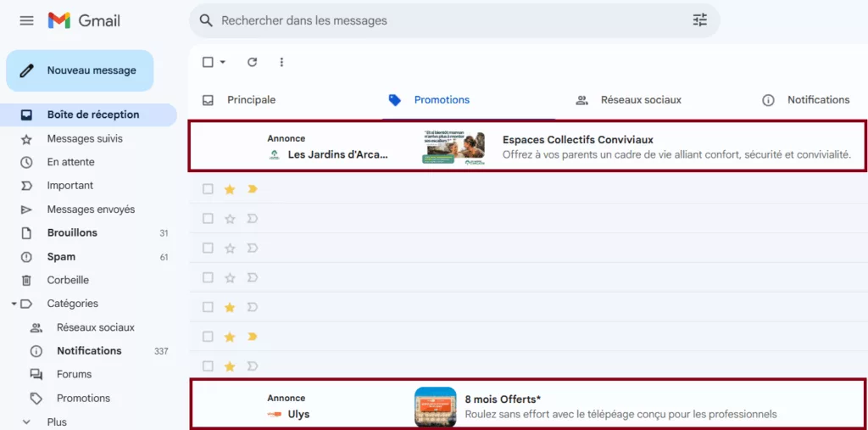This screenshot has width=868, height=430.
Task: Click the Les Jardins d'Arcadie logo icon
Action: 274,154
